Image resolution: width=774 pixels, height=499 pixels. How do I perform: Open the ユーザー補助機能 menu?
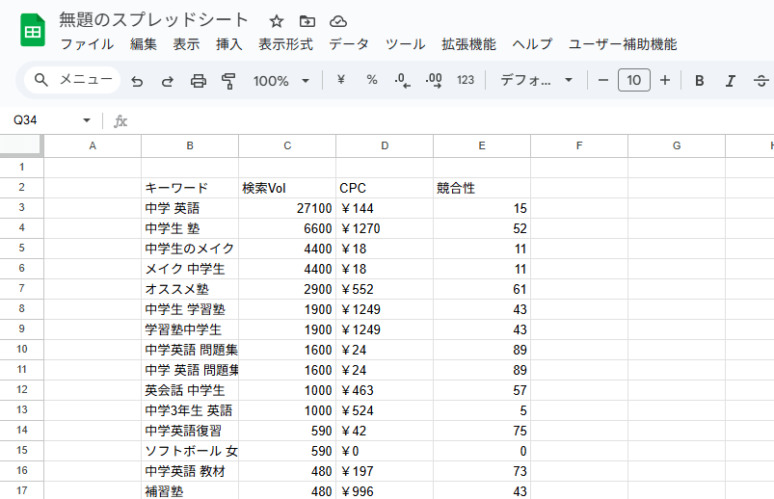coord(622,44)
